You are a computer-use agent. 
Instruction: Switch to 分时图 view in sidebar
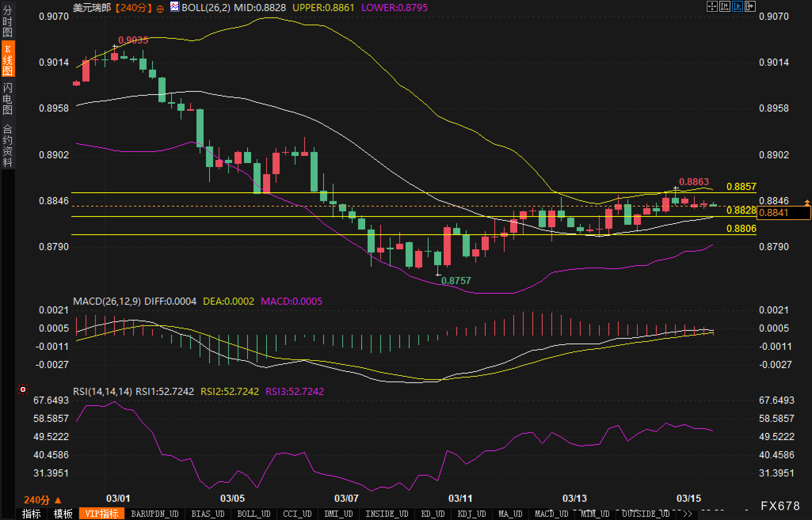pyautogui.click(x=8, y=21)
